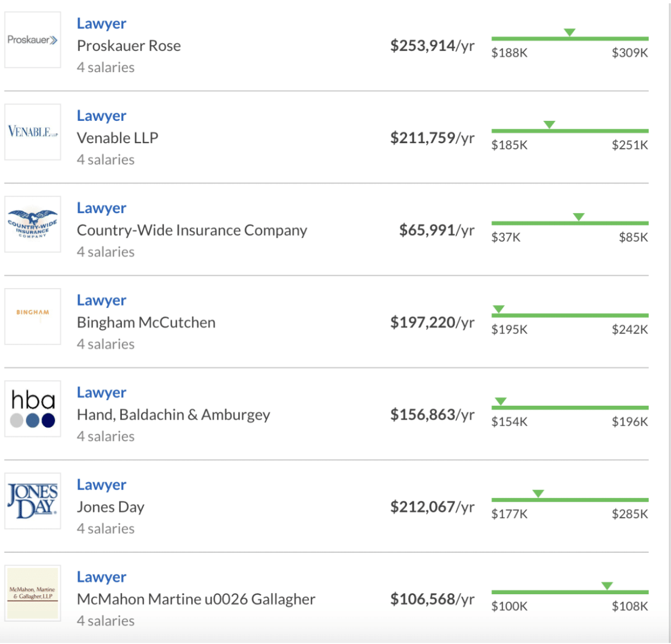Open Lawyer listing for Bingham McCutchen
The image size is (671, 644).
pos(101,300)
